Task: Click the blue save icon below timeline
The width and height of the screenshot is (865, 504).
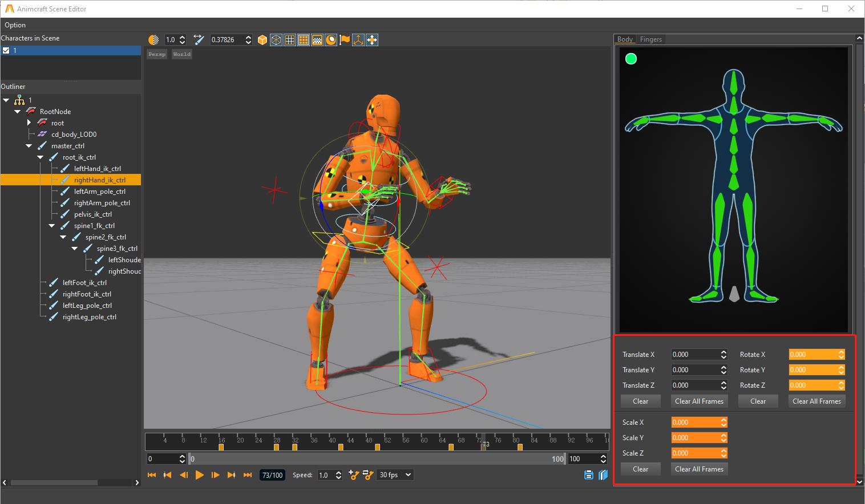Action: coord(589,475)
